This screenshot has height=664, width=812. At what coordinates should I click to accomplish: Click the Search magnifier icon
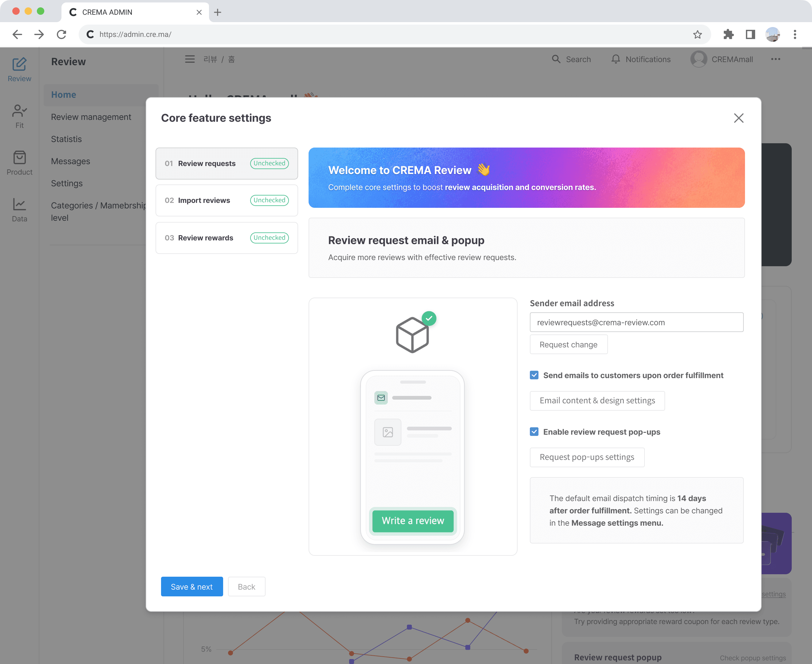tap(556, 59)
